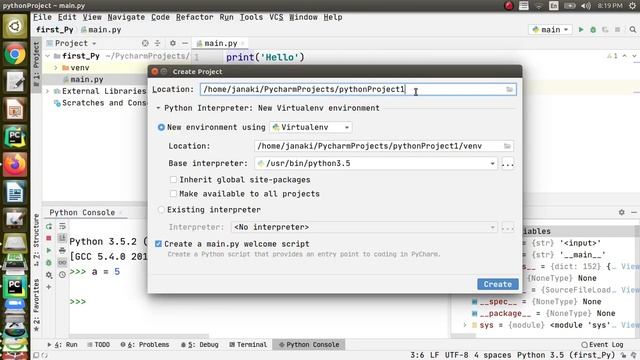Open the 4: Run tool window button
This screenshot has width=640, height=360.
click(62, 344)
